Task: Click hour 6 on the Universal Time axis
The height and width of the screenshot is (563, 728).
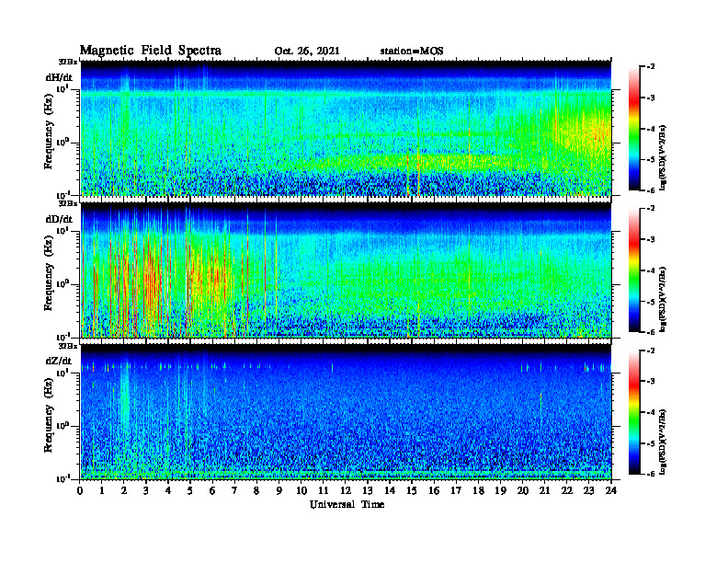Action: click(212, 491)
